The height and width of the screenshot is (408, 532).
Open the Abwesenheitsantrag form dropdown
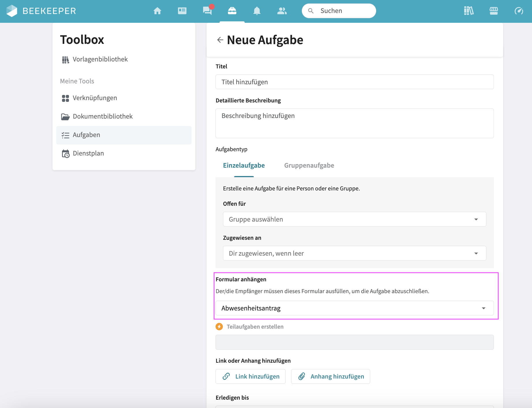[354, 308]
